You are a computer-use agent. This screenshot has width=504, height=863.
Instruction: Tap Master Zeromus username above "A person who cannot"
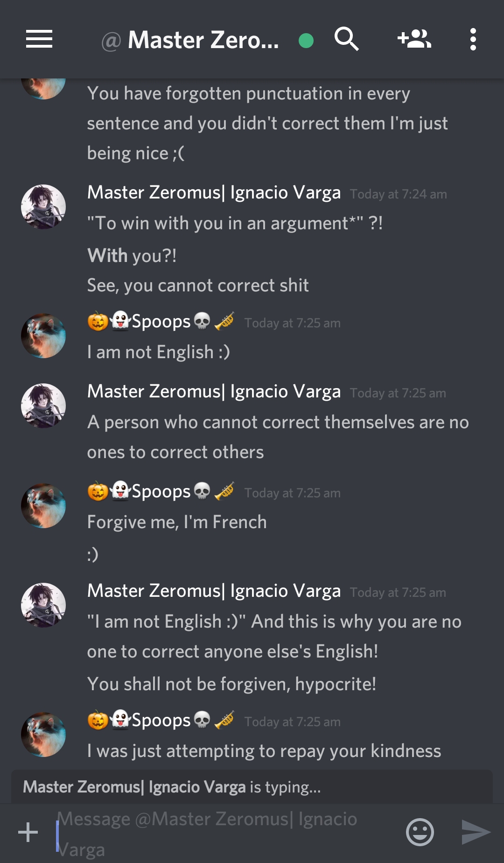tap(214, 392)
